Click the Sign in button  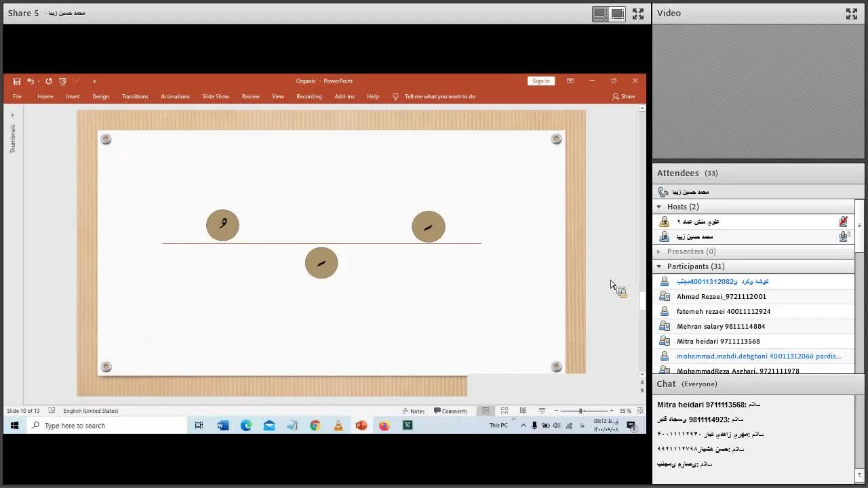(540, 81)
